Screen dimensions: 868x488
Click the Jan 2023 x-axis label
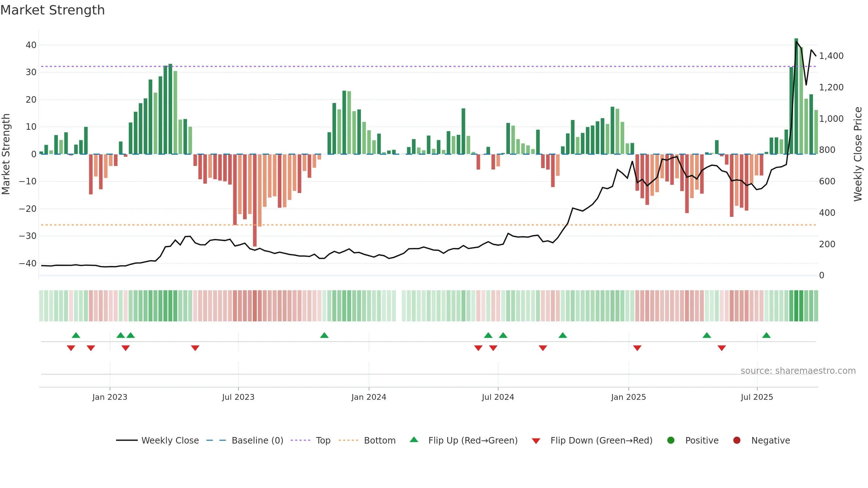coord(110,397)
